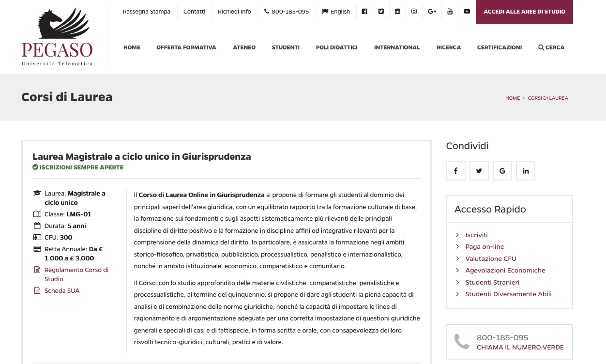Open Studenti Stranieri quick link
The image size is (606, 364).
(492, 282)
